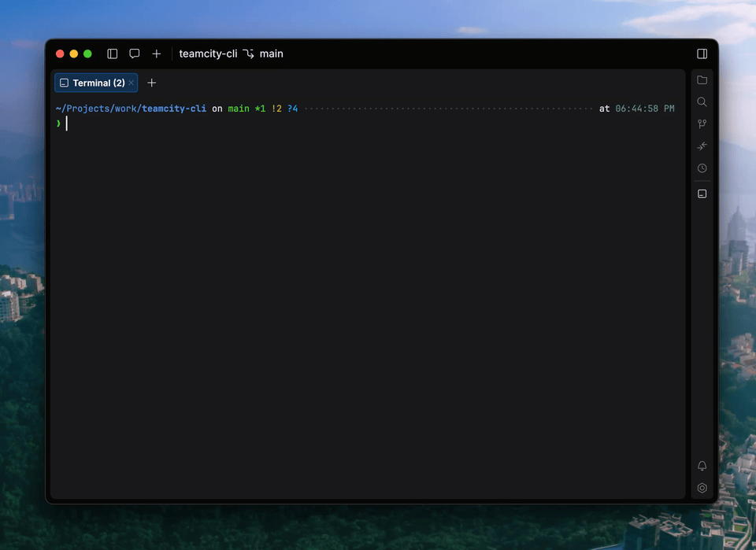Open the Files folder panel icon

[x=702, y=80]
